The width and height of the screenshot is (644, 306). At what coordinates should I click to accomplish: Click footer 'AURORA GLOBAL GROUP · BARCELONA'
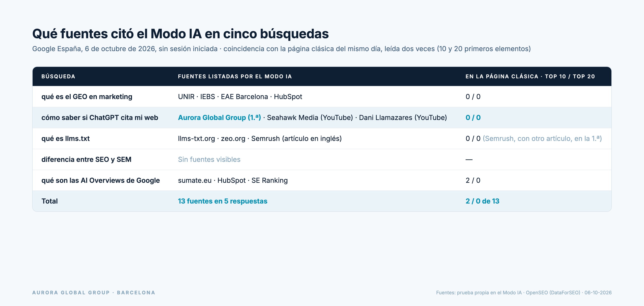(x=94, y=293)
